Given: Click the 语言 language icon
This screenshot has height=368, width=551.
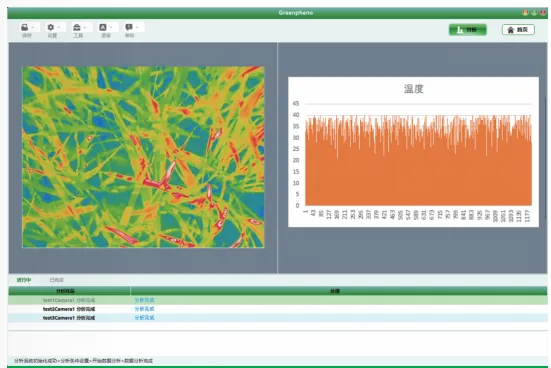Looking at the screenshot, I should tap(103, 27).
